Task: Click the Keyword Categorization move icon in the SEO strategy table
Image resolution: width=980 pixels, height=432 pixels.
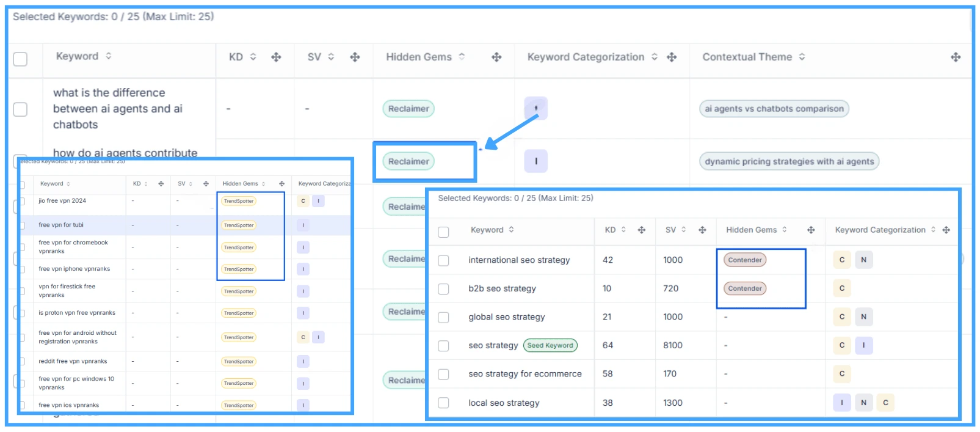Action: click(x=946, y=230)
